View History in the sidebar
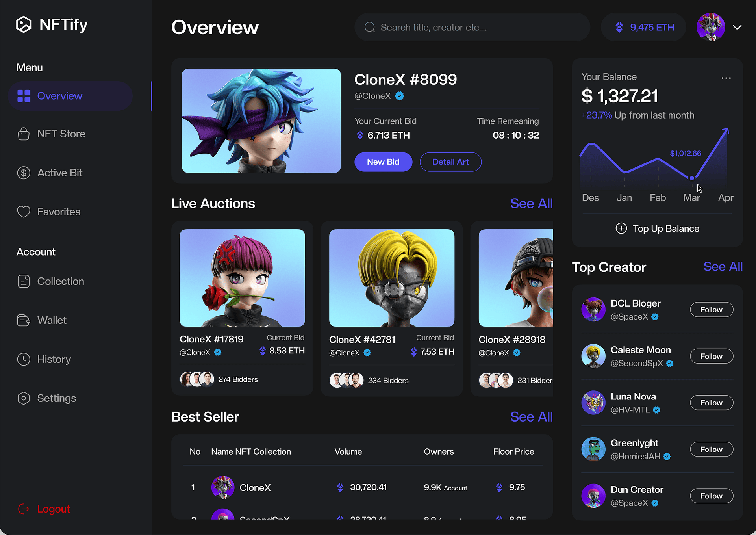 [44, 359]
